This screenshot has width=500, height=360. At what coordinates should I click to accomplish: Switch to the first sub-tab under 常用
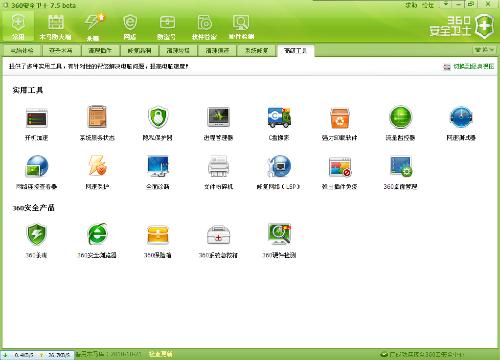[x=22, y=51]
